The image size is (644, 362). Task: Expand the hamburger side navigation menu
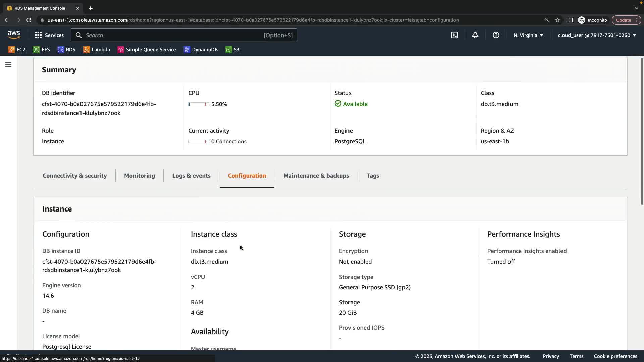8,64
